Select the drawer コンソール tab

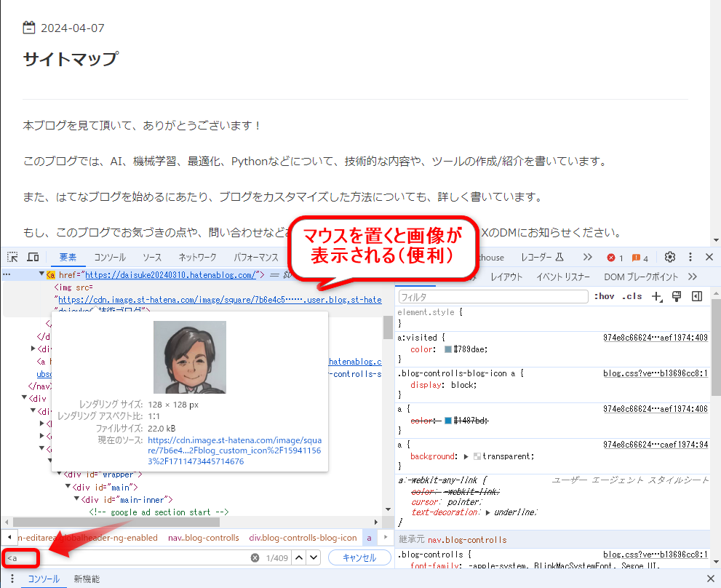[x=44, y=579]
